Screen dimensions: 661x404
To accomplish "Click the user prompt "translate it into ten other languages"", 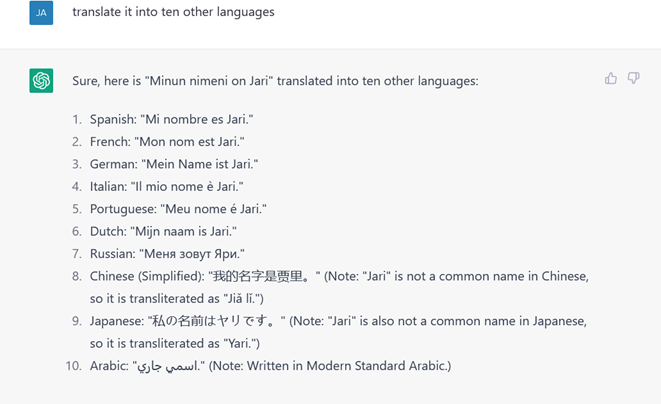I will [x=173, y=12].
